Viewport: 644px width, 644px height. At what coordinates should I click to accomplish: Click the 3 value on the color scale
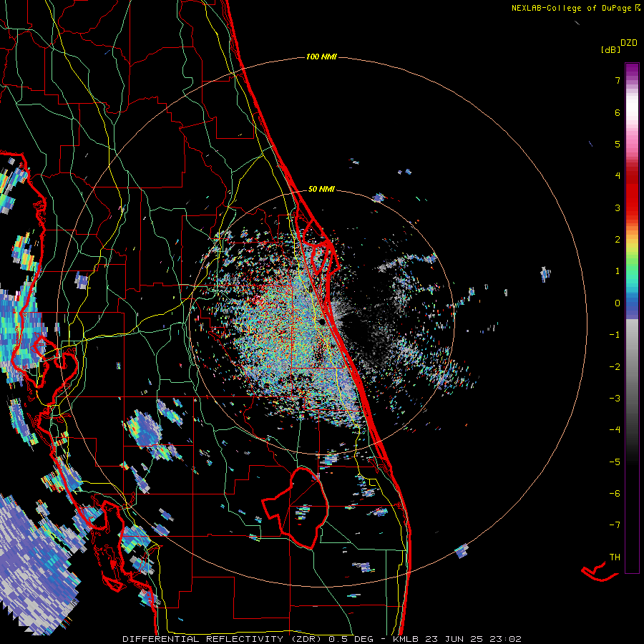(x=618, y=208)
